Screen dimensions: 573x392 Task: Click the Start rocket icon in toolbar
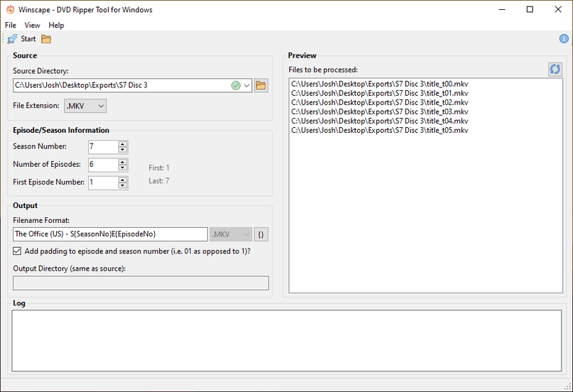point(12,39)
